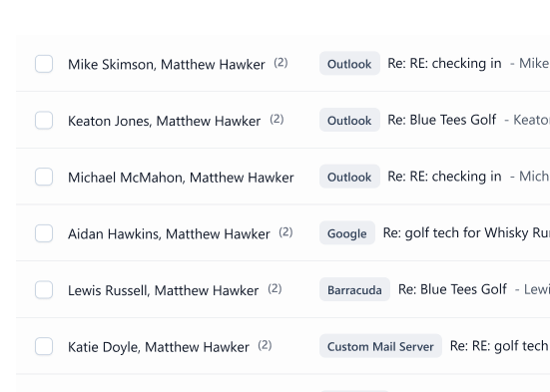Click the Google tag on Aidan Hawkins's email
The width and height of the screenshot is (550, 392).
[x=347, y=233]
